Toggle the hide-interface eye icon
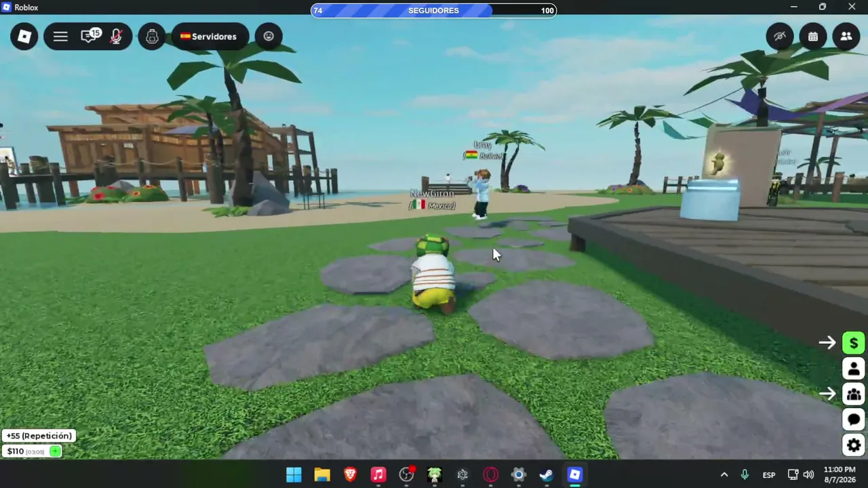The height and width of the screenshot is (488, 868). tap(780, 37)
